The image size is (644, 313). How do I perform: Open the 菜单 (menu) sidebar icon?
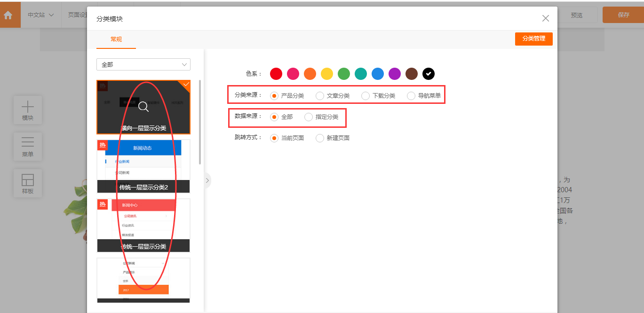[x=28, y=143]
